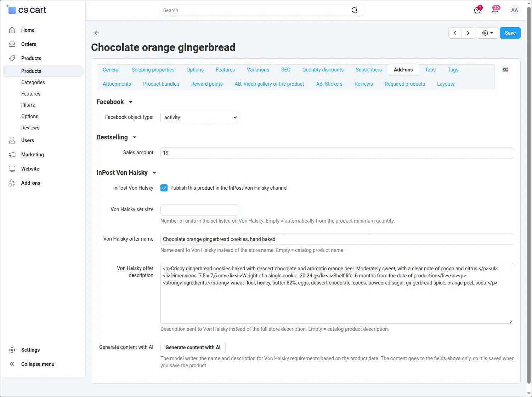Open Features in the sidebar submenu

pos(31,94)
